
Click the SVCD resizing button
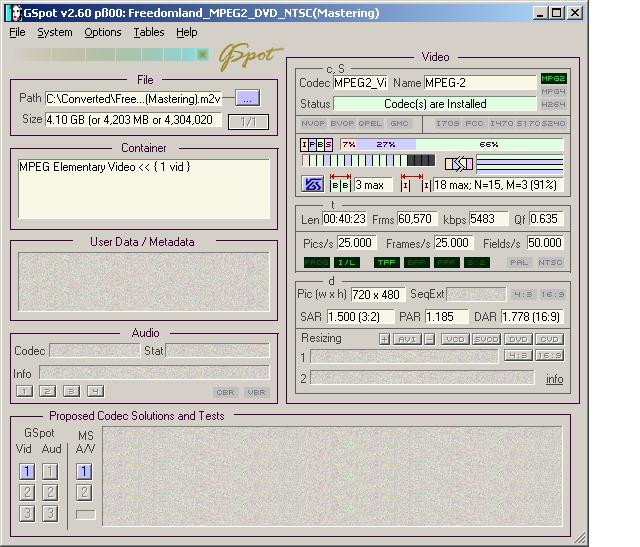tap(487, 339)
